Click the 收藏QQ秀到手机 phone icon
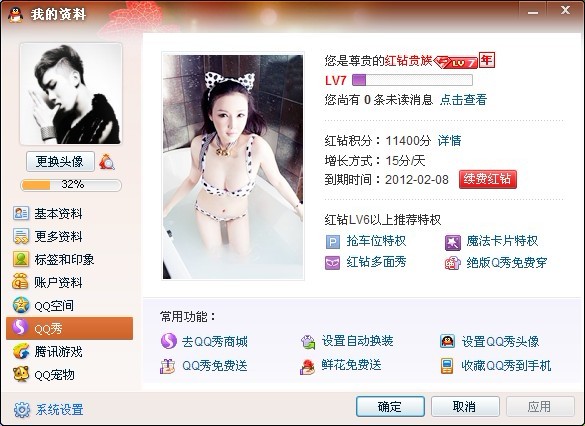The image size is (585, 426). tap(447, 366)
